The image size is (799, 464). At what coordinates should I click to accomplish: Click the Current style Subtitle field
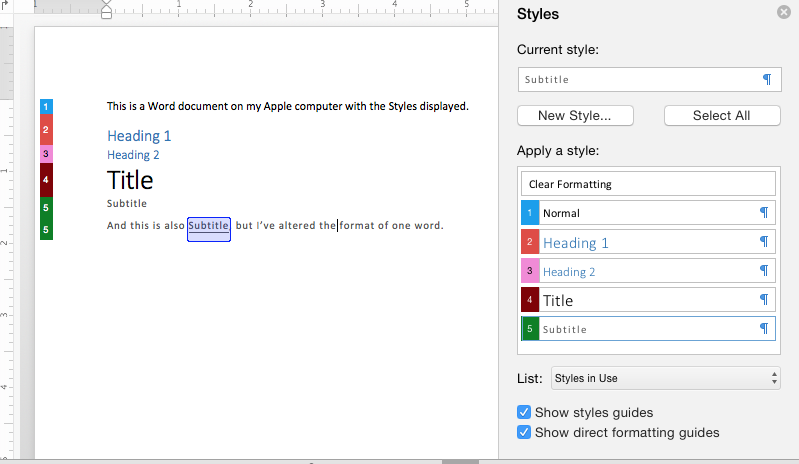649,79
